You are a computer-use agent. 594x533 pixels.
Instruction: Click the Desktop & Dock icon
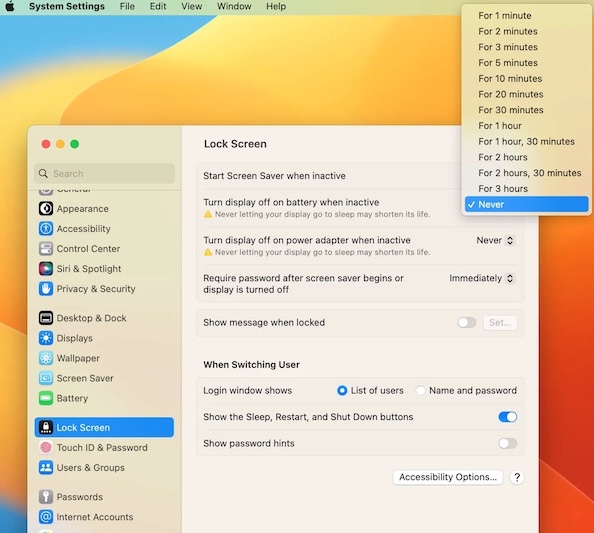(46, 318)
